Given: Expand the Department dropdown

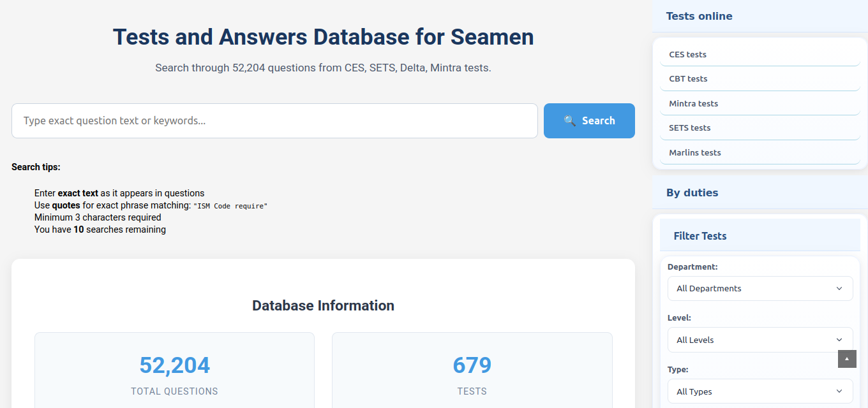Looking at the screenshot, I should [759, 288].
